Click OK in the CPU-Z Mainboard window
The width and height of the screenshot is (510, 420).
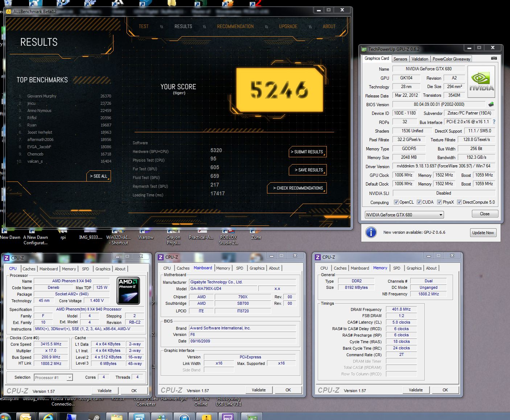288,390
